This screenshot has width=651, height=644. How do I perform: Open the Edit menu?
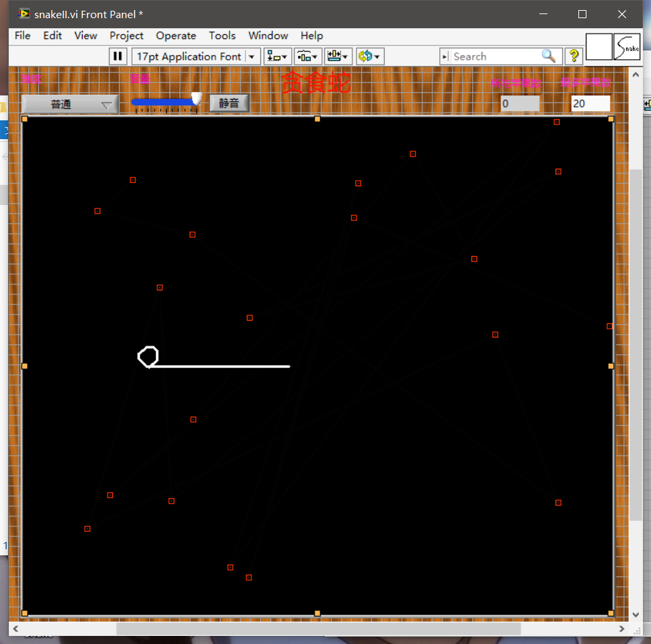pyautogui.click(x=52, y=36)
